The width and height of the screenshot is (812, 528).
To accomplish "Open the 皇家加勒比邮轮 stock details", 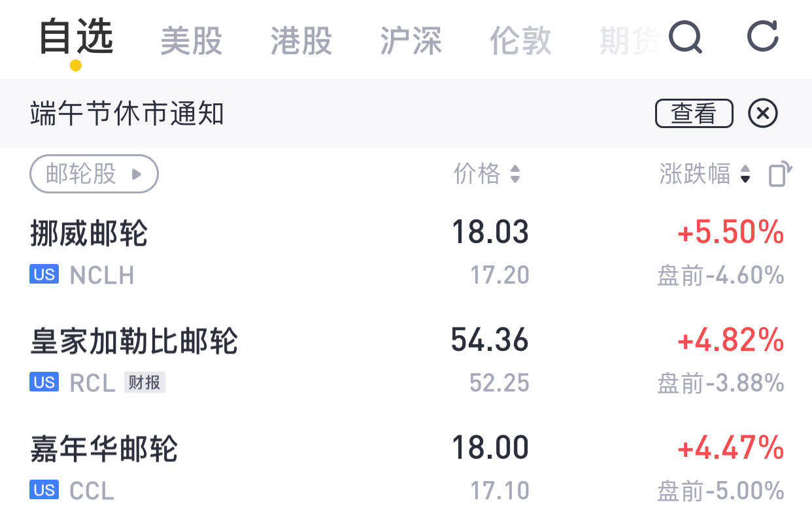I will click(406, 360).
